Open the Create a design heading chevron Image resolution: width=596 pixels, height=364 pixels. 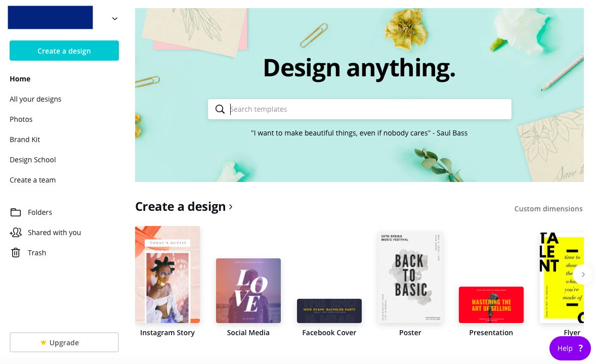230,207
